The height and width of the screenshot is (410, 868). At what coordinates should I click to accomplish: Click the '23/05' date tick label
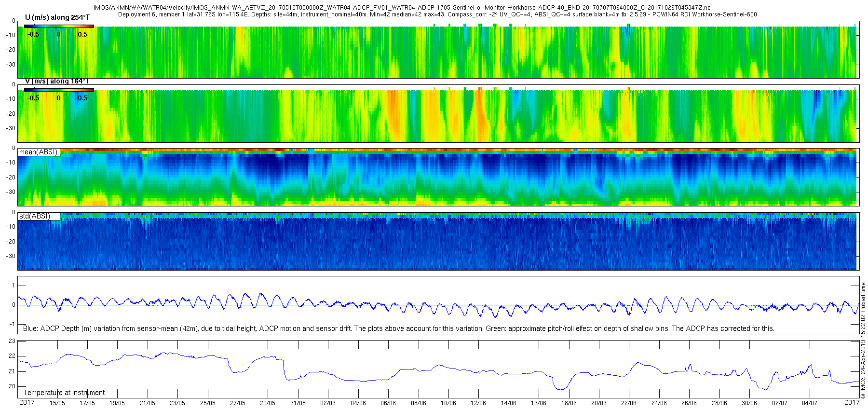[x=177, y=403]
